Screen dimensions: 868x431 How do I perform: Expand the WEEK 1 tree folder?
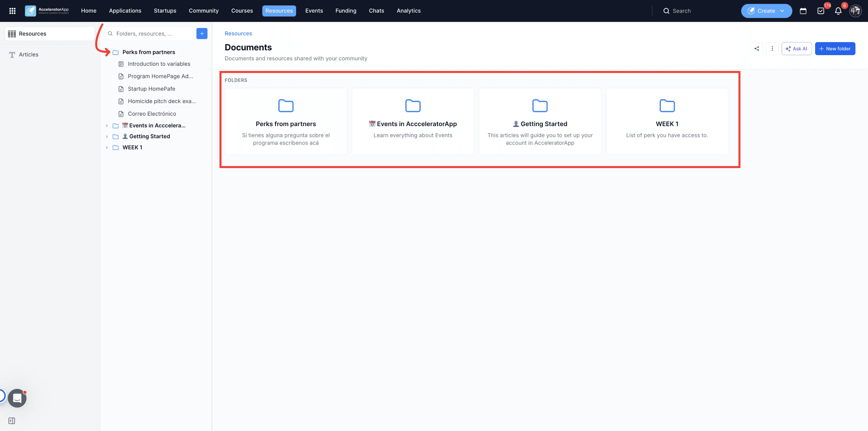coord(107,147)
